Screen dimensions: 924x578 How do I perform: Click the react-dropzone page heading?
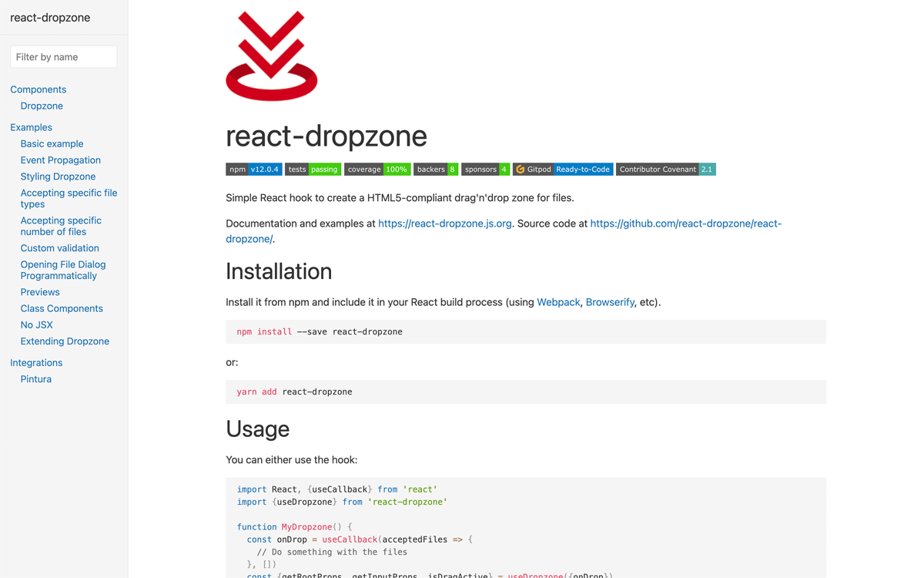pyautogui.click(x=326, y=136)
